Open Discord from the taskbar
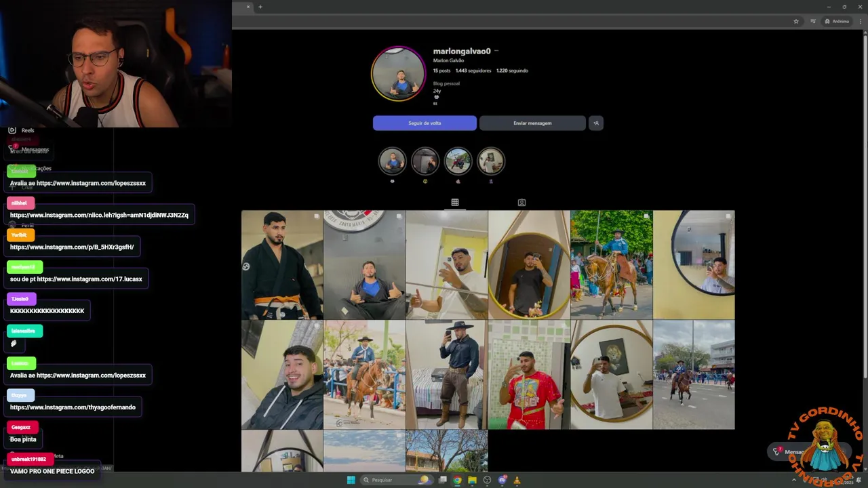This screenshot has width=868, height=488. 502,480
